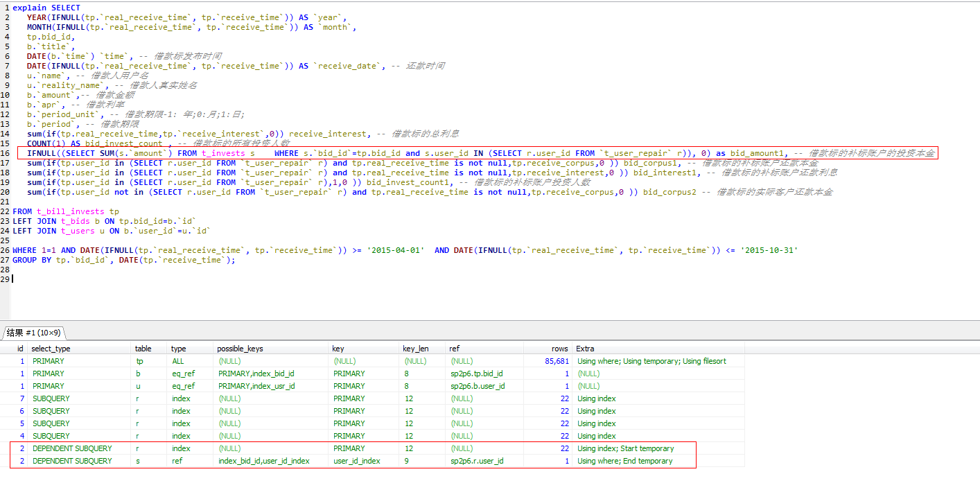Select the 'Using where; Using temporary; Using filesort' cell
The image size is (980, 483).
pos(651,361)
